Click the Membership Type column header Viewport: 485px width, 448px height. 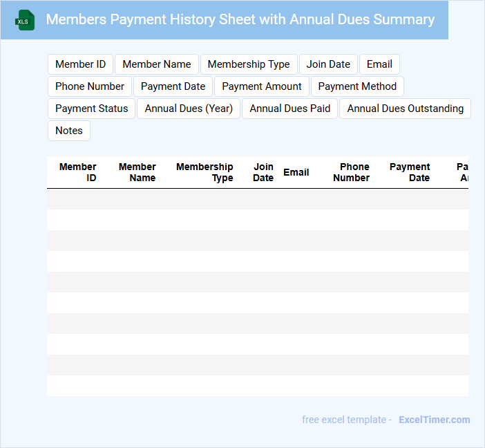(x=205, y=172)
